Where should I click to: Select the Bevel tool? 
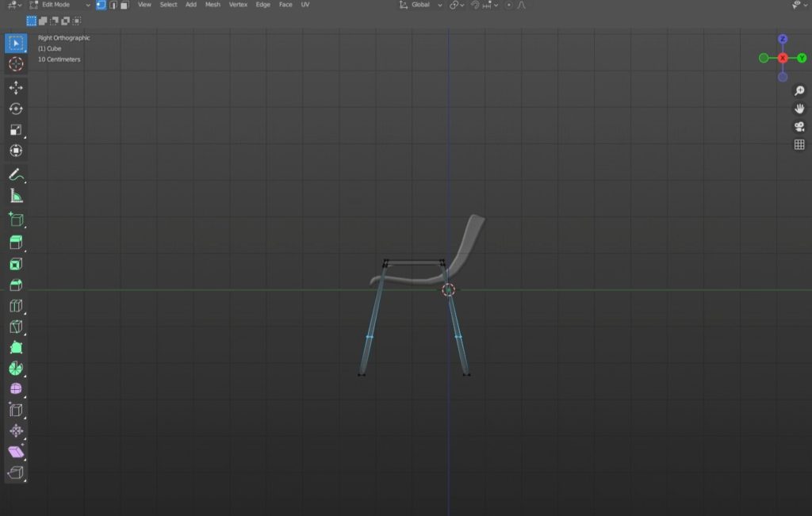pyautogui.click(x=16, y=285)
